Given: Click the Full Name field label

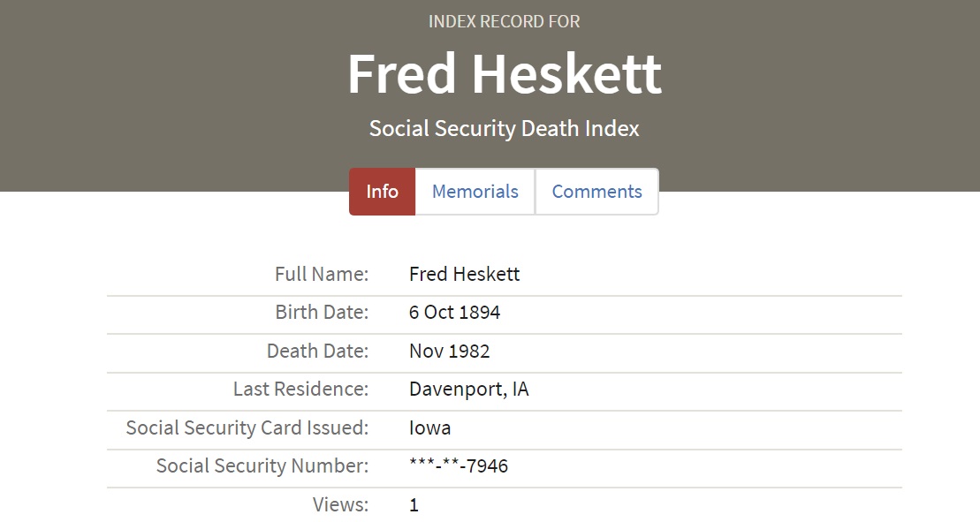Looking at the screenshot, I should tap(322, 274).
